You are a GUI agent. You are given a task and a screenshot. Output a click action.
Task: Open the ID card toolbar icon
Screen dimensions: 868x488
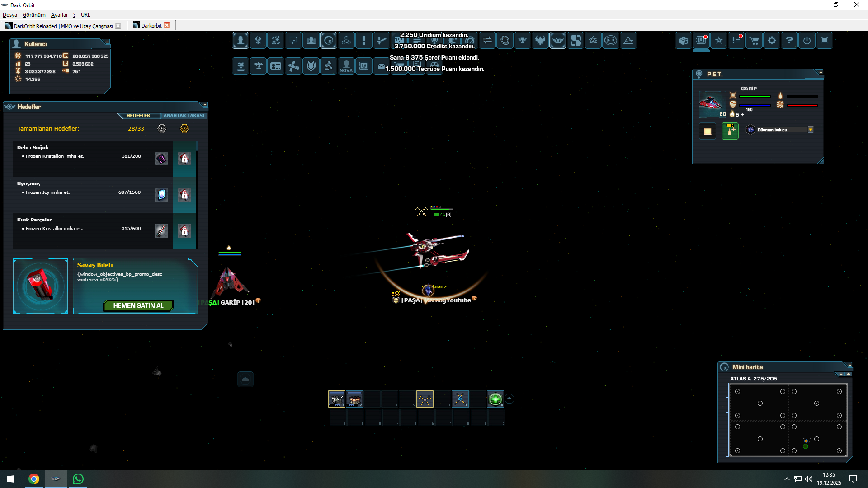[276, 66]
